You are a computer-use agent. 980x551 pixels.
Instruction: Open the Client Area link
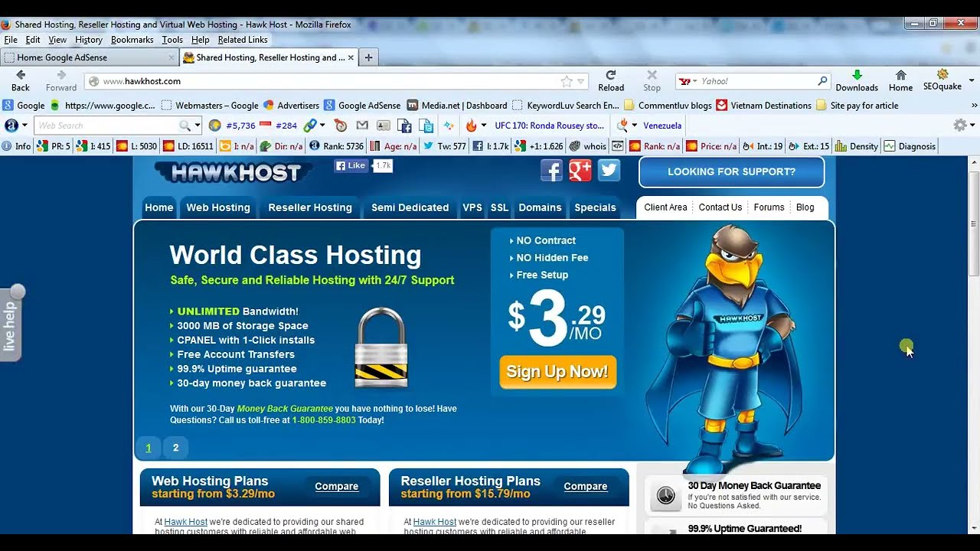click(x=665, y=207)
